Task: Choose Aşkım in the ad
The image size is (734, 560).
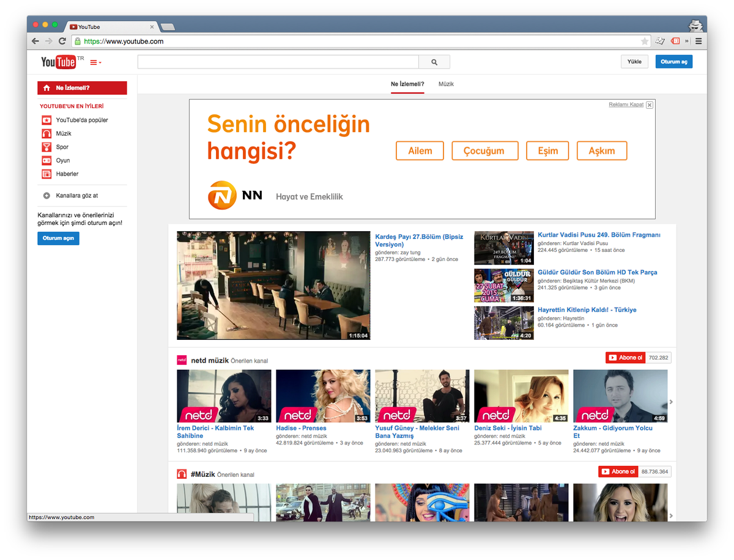Action: tap(602, 151)
